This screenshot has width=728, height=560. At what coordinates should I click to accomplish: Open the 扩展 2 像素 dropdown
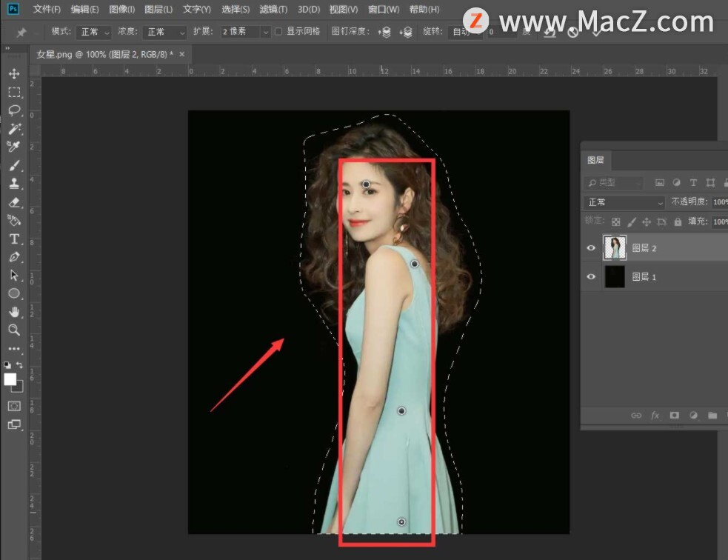click(244, 32)
